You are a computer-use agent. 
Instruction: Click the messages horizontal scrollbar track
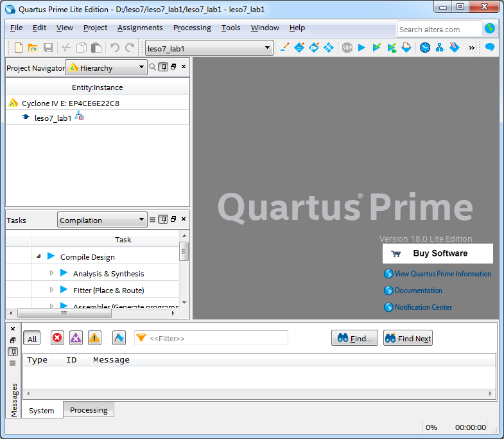point(259,393)
